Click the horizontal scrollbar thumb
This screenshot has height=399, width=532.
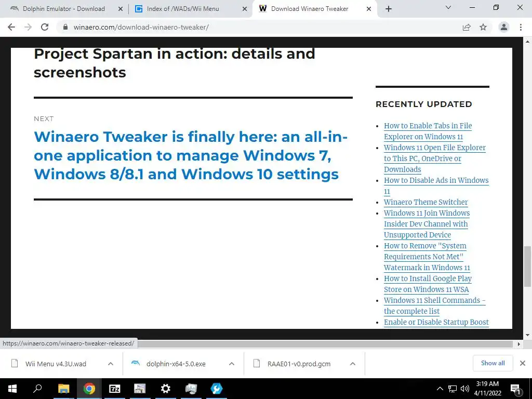point(325,344)
